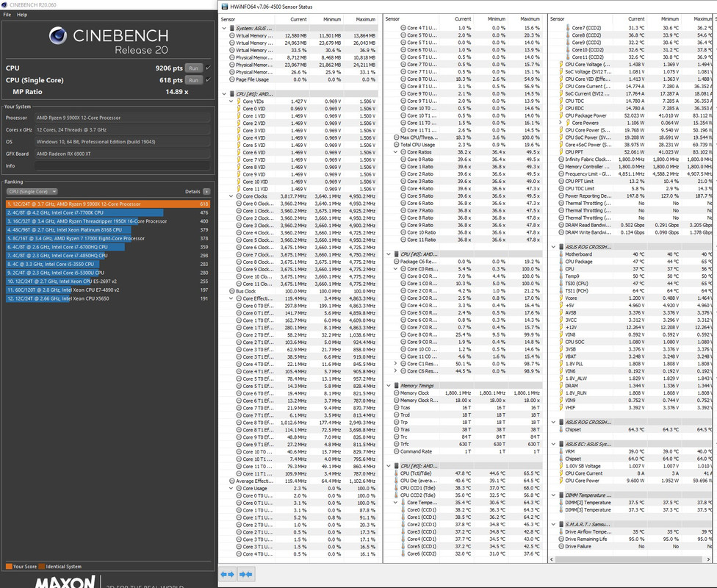The image size is (717, 588).
Task: Click the CPU CCD1 (Tdie) thermometer icon
Action: 397,488
